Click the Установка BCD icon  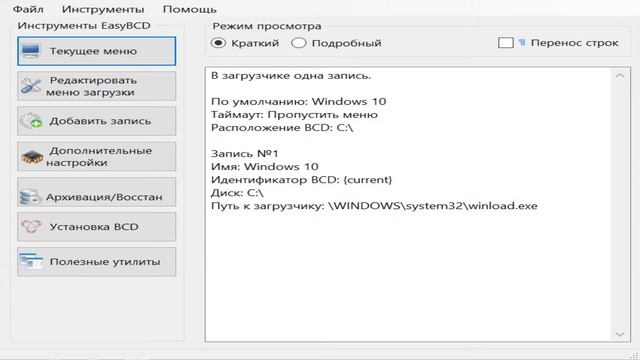point(31,227)
